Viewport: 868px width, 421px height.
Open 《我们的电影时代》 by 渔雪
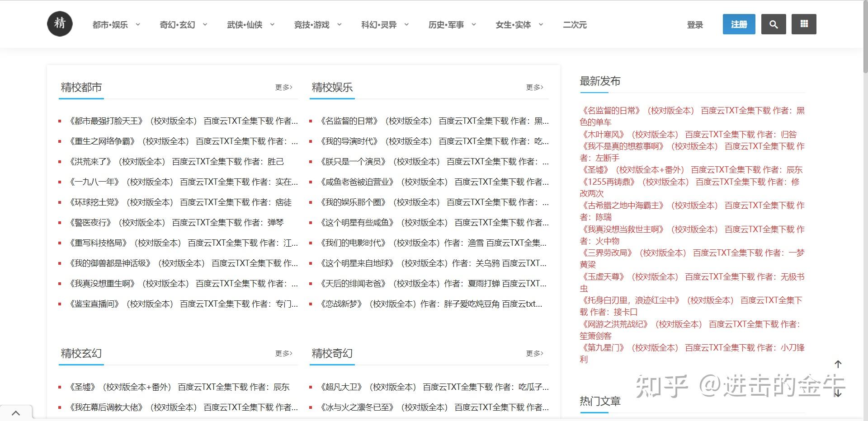432,243
